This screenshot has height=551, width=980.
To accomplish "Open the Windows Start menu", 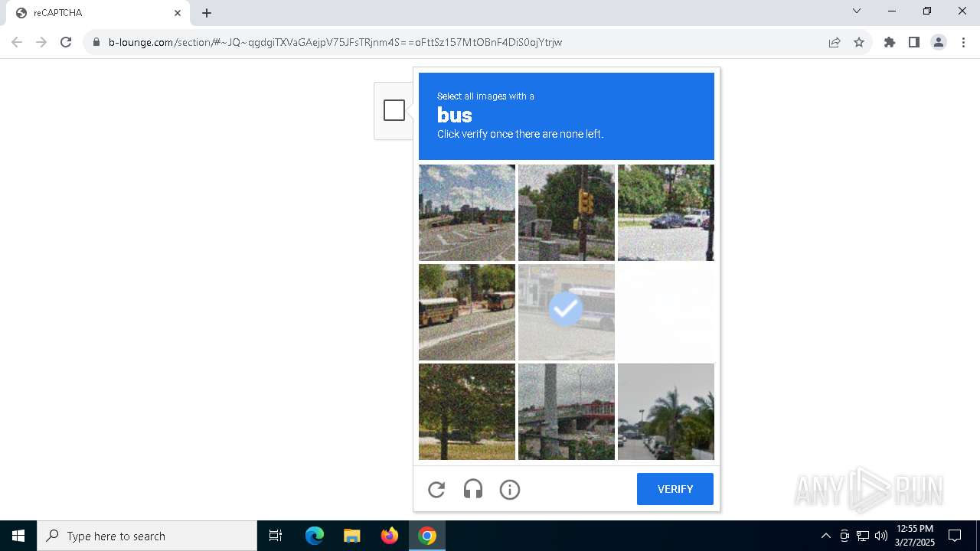I will coord(18,536).
